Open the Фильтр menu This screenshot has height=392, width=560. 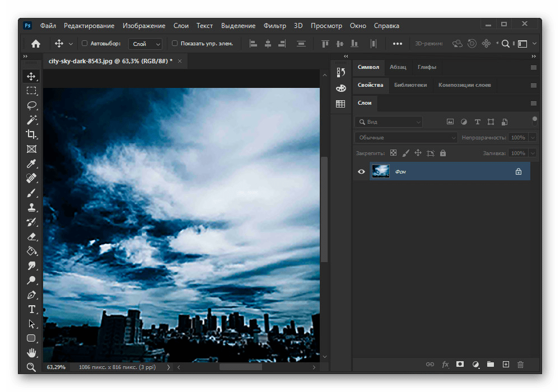pyautogui.click(x=274, y=26)
